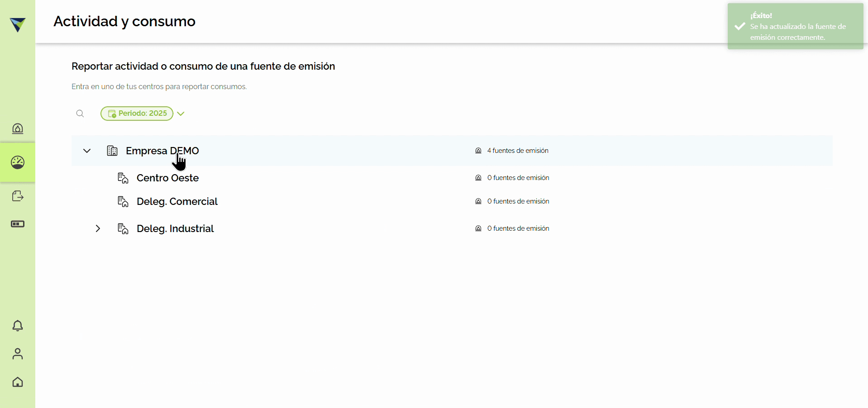Click the emission icon in Deleg. Comercial row
This screenshot has height=408, width=868.
(x=478, y=201)
